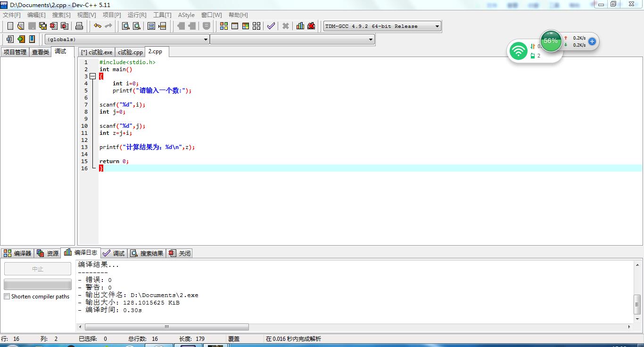Image resolution: width=644 pixels, height=347 pixels.
Task: Click the grayed Indent toolbar icon
Action: 181,26
